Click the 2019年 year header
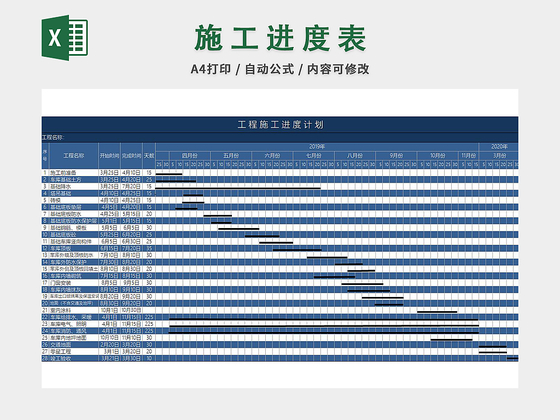The image size is (560, 420). [317, 147]
